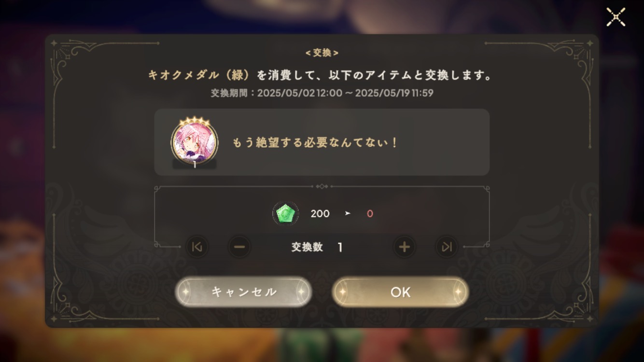This screenshot has width=644, height=362.
Task: Jump to maximum exchange quantity
Action: coord(447,247)
